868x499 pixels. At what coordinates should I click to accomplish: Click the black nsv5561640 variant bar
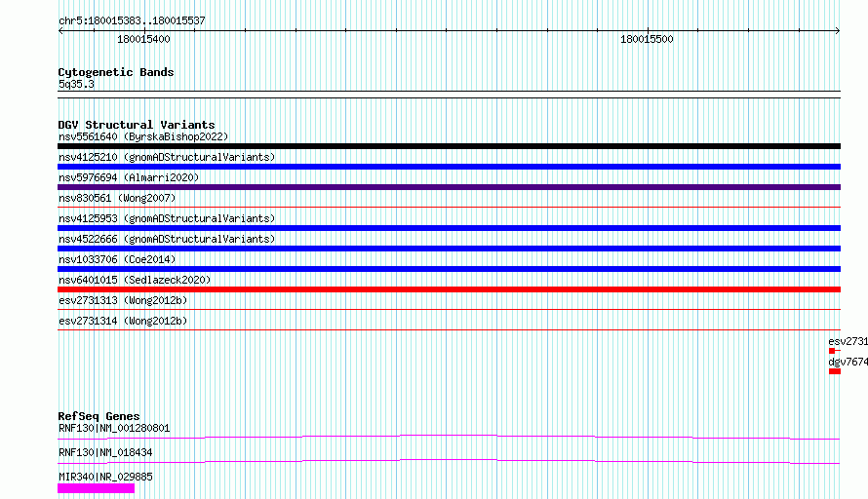click(x=449, y=146)
